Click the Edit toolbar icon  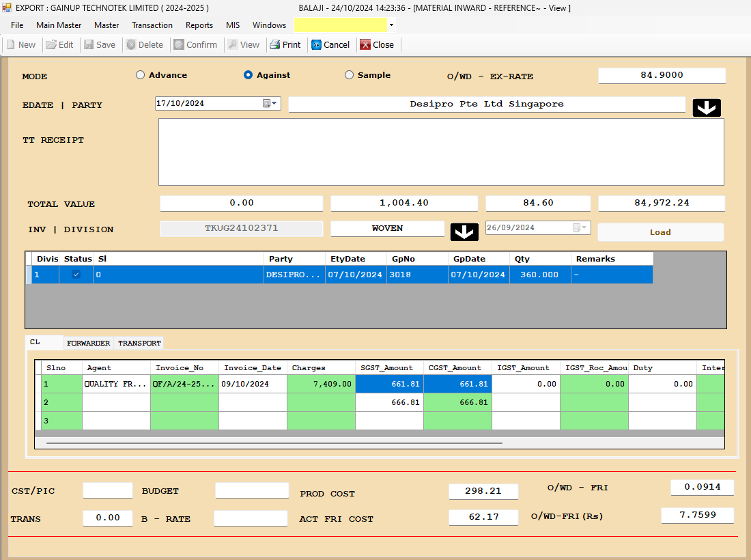click(52, 45)
